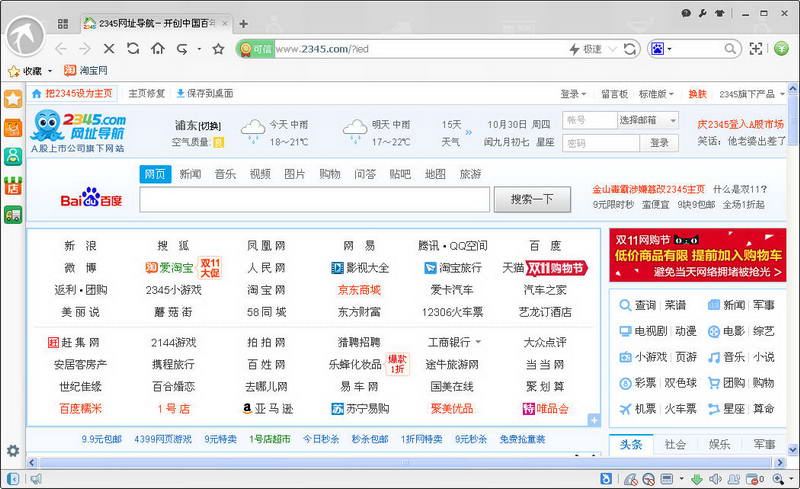Click the green download arrow in status bar
800x489 pixels.
pyautogui.click(x=697, y=479)
